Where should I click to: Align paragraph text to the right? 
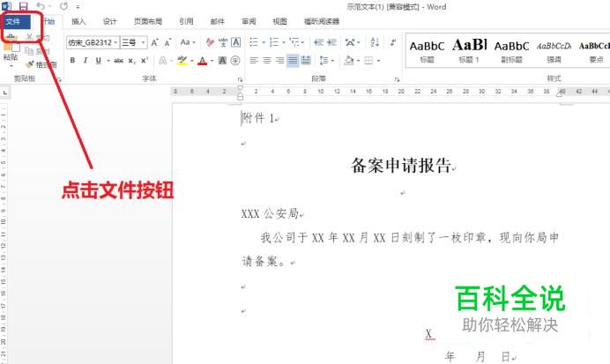(279, 61)
